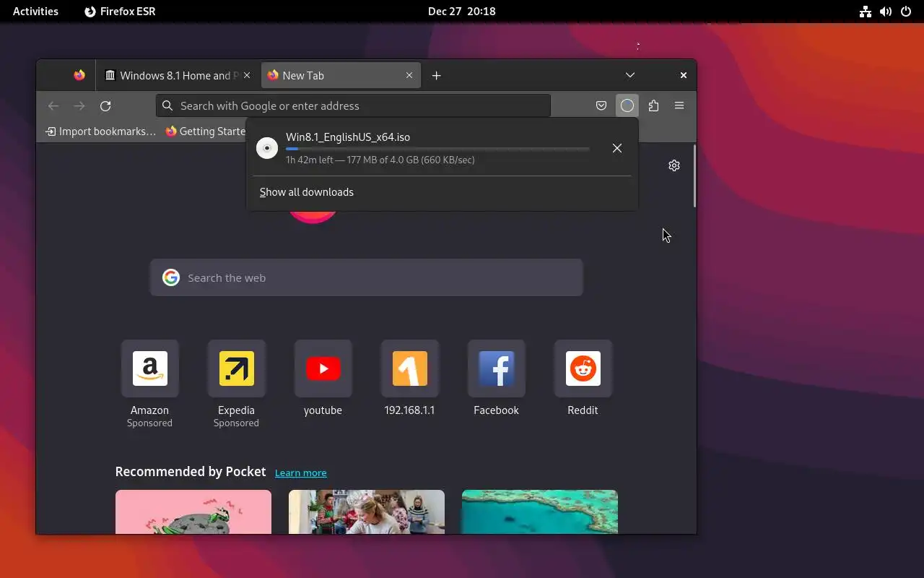Open the Activities overview
Viewport: 924px width, 578px height.
click(x=35, y=11)
